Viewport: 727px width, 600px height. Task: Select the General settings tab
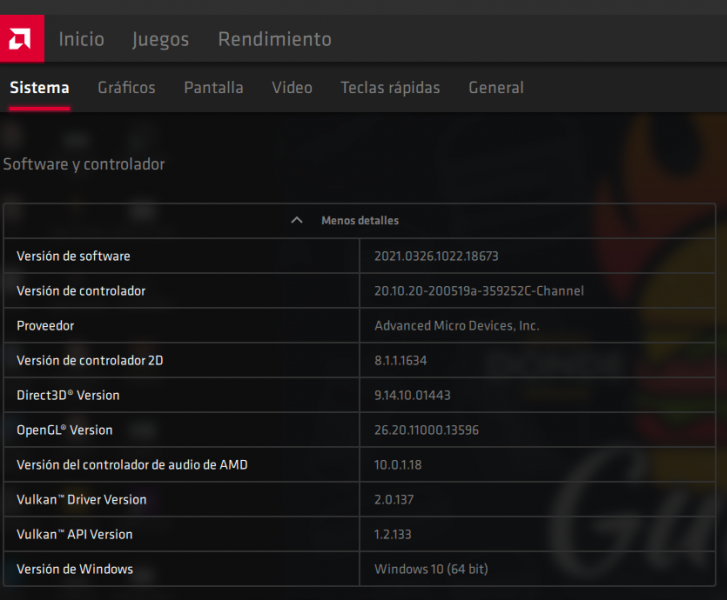tap(496, 88)
